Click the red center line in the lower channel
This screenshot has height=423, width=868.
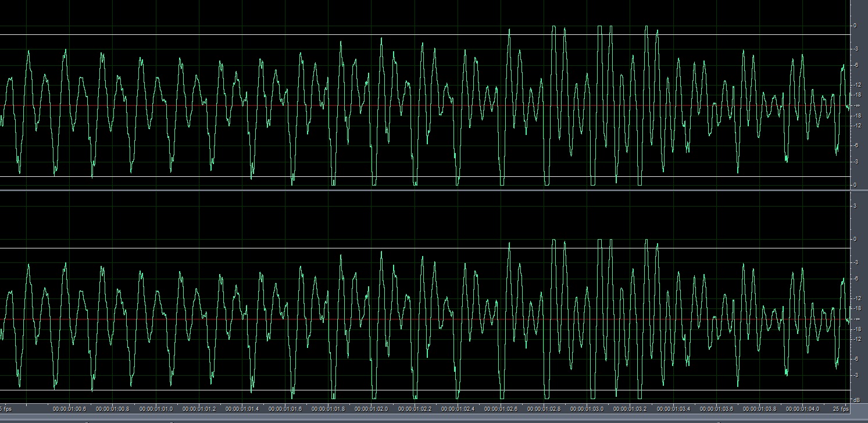(x=407, y=319)
